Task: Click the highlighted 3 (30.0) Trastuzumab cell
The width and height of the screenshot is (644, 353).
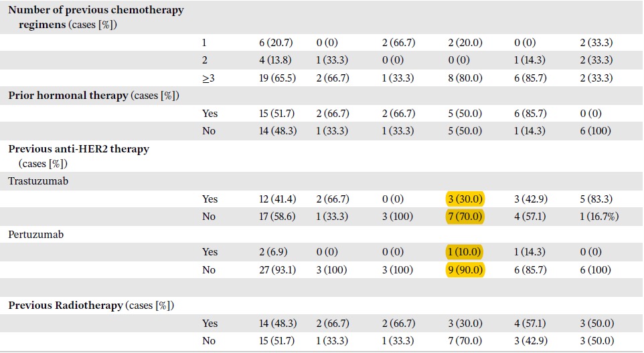Action: (x=465, y=199)
